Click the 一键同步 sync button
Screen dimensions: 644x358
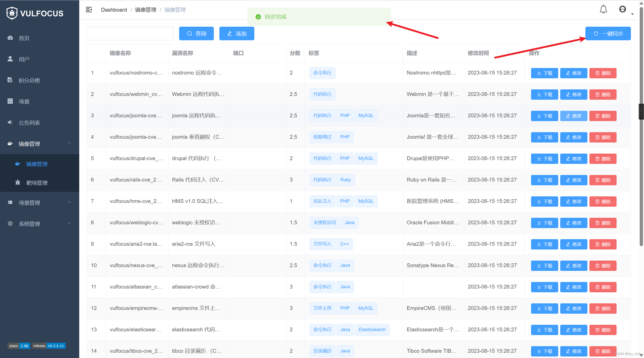(x=608, y=33)
